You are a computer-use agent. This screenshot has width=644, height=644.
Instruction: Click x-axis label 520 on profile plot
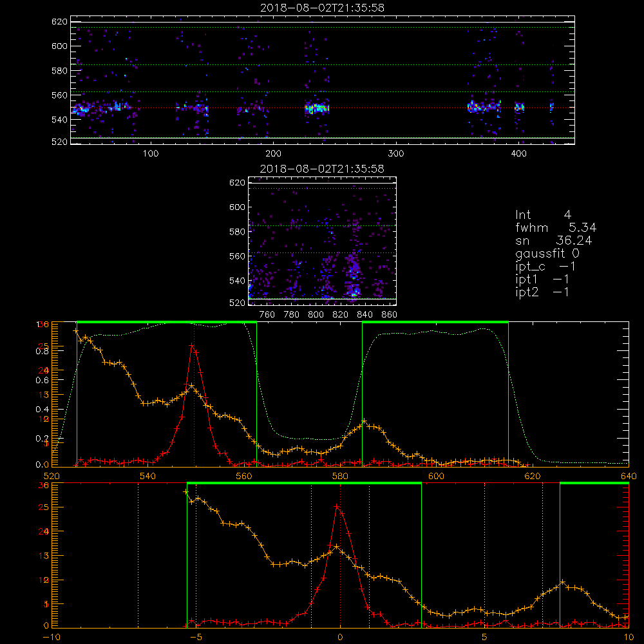[x=52, y=477]
